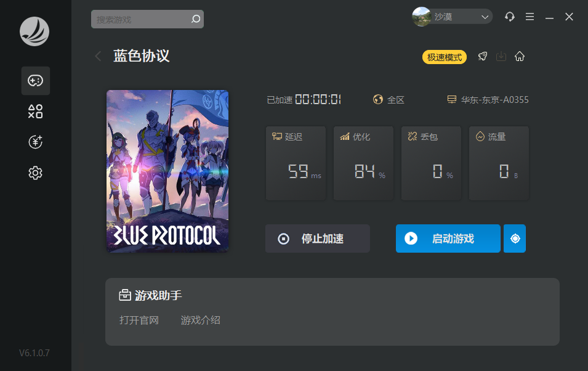Open the 游戏介绍 link
588x371 pixels.
201,320
